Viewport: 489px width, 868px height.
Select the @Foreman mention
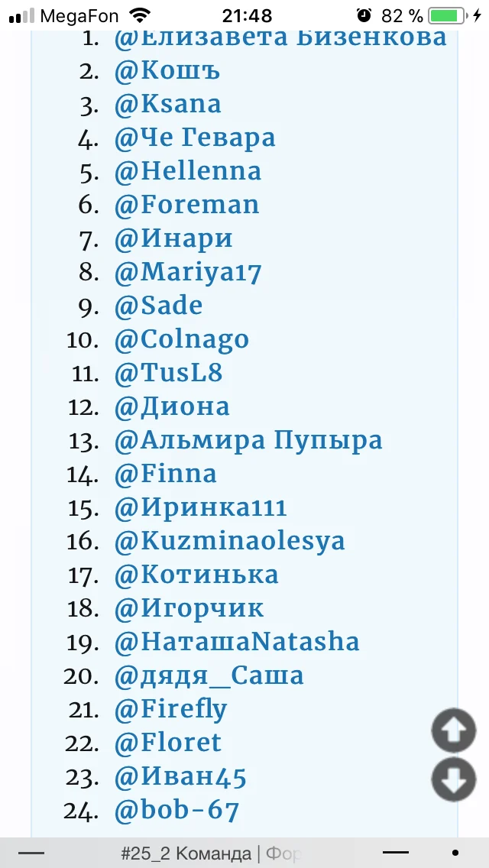click(187, 206)
